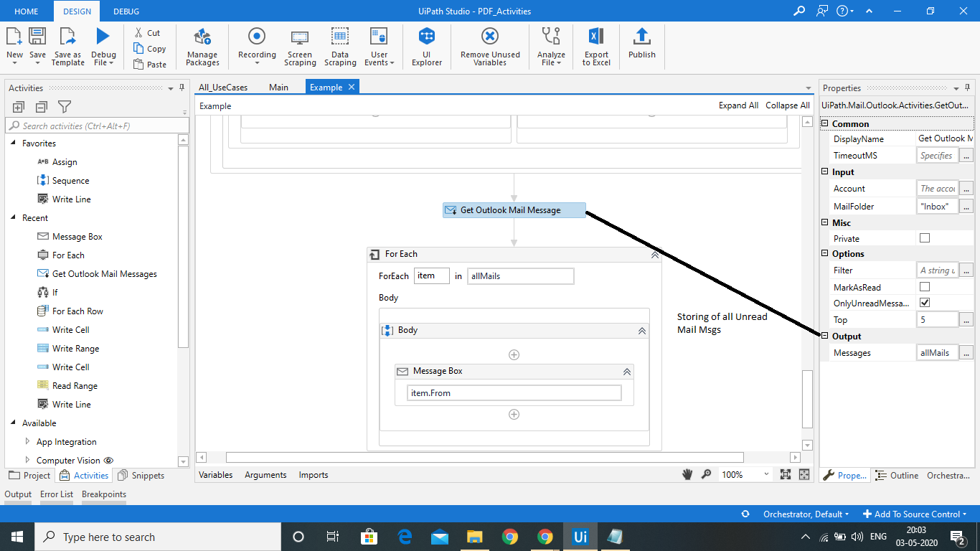Click the item.From expression field
Screen dimensions: 980x551
point(514,392)
